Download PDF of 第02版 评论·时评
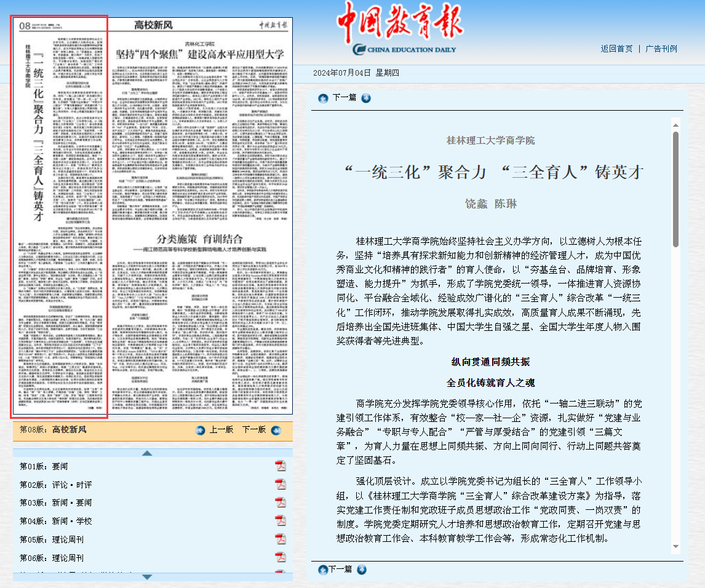 (x=281, y=485)
